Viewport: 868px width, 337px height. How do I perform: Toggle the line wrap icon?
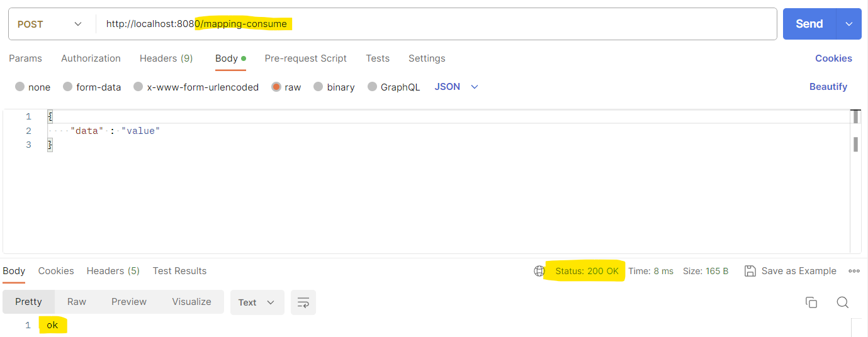click(303, 302)
